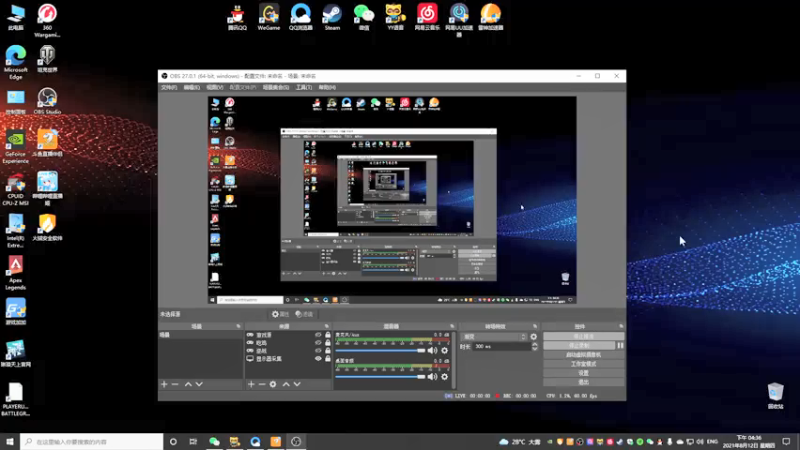Select the 回收站 recycle bin icon

pyautogui.click(x=776, y=396)
